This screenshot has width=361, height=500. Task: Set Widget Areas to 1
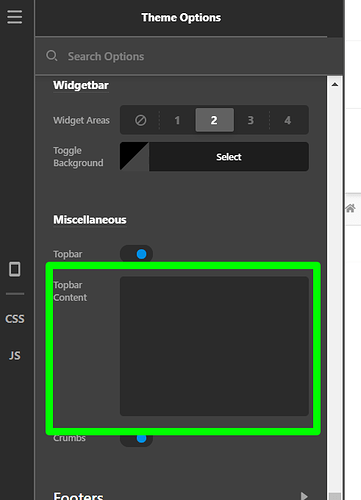pos(177,120)
